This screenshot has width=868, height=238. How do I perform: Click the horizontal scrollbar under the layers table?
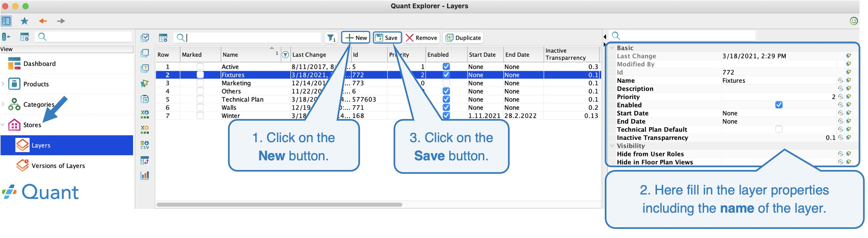279,205
